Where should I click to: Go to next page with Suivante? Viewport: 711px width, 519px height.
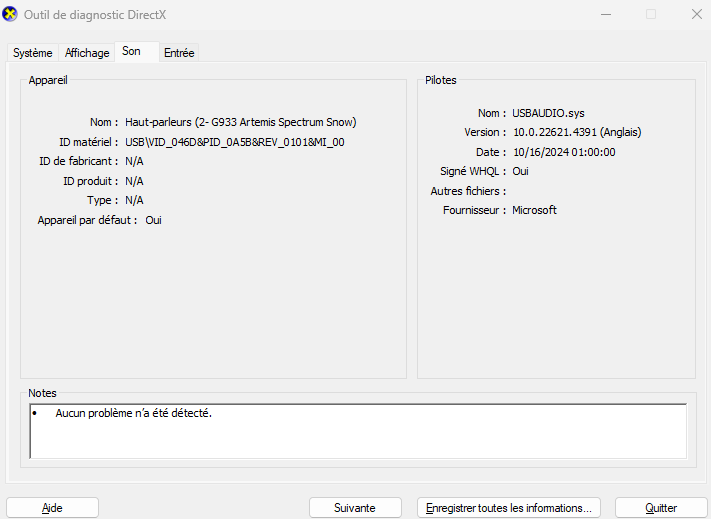355,508
